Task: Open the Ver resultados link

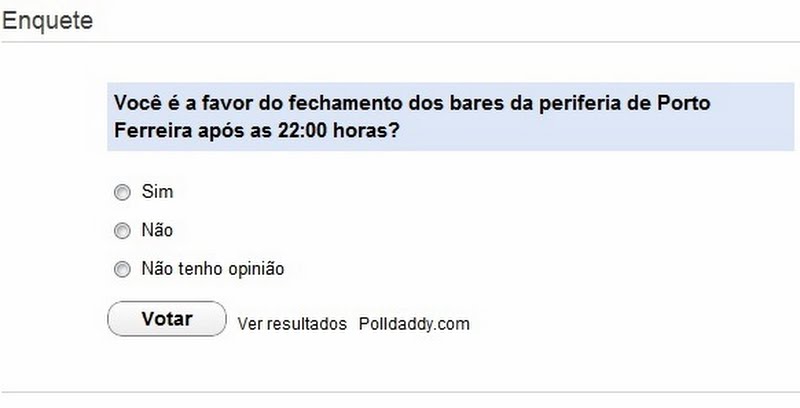Action: 292,324
